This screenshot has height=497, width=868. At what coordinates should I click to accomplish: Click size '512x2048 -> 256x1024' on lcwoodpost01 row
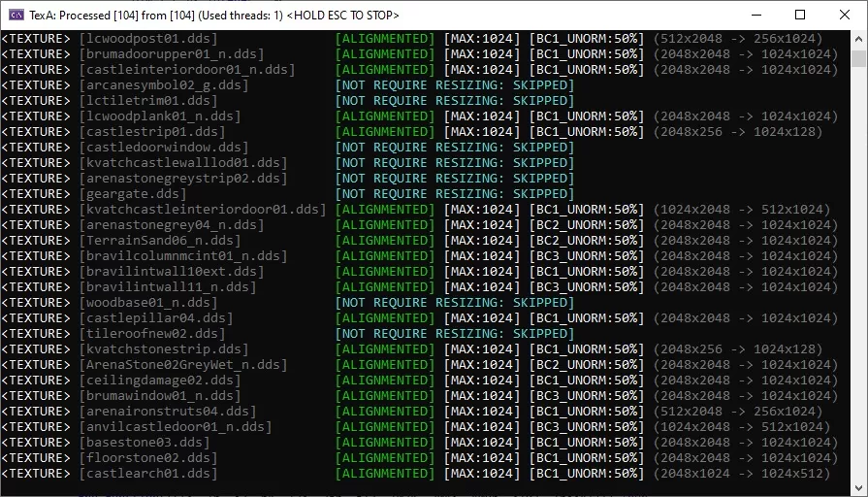738,39
